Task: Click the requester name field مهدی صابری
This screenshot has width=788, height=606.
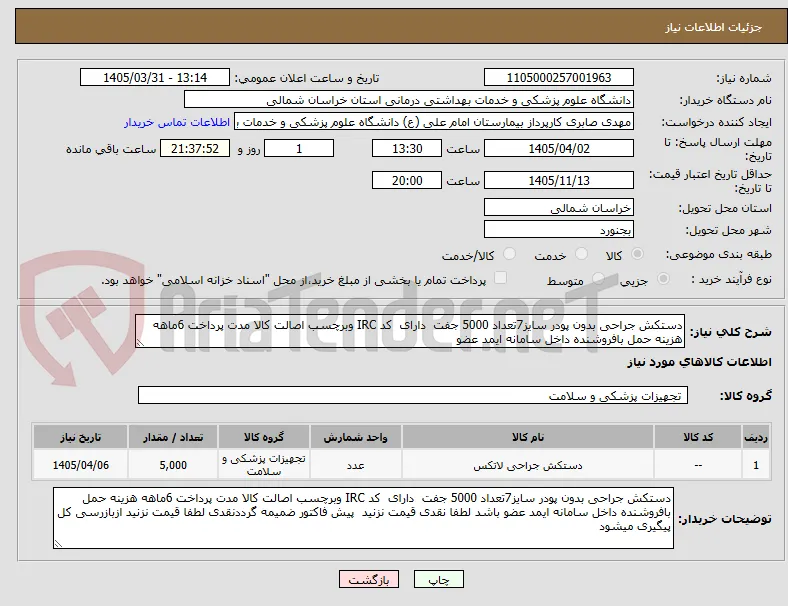Action: tap(434, 122)
